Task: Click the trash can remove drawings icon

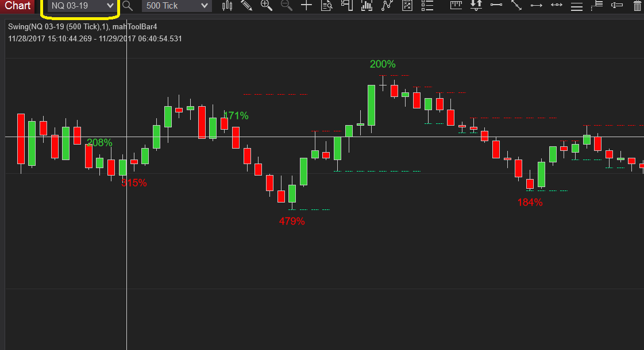Action: tap(637, 5)
